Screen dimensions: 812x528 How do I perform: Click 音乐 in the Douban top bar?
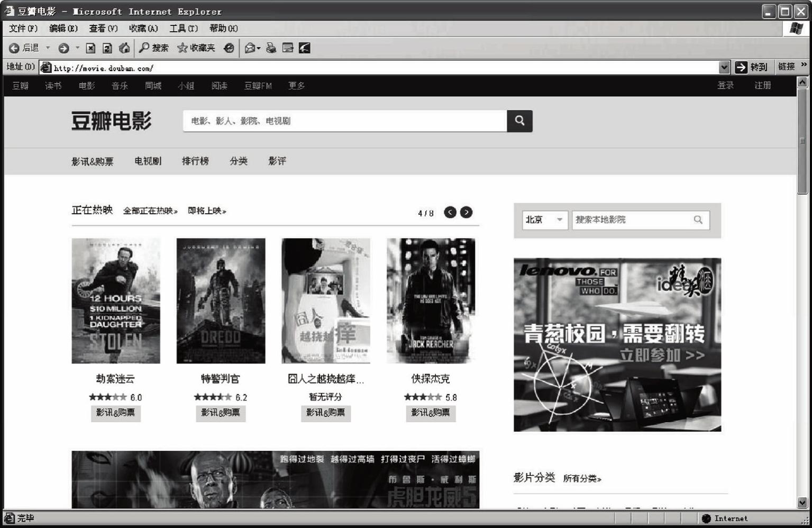click(120, 86)
